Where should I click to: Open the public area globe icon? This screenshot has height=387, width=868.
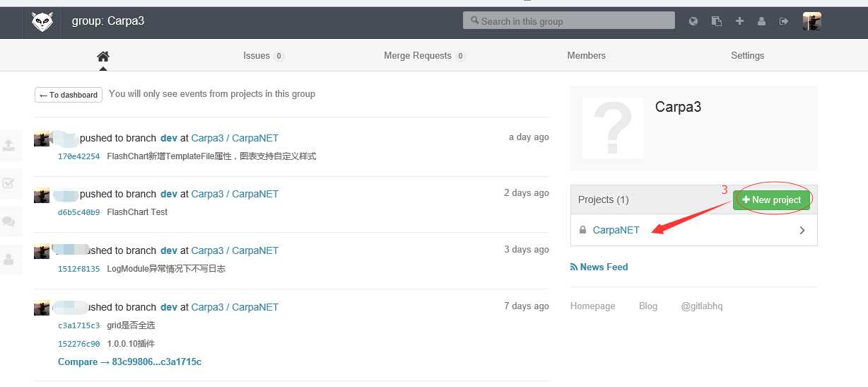[x=693, y=21]
